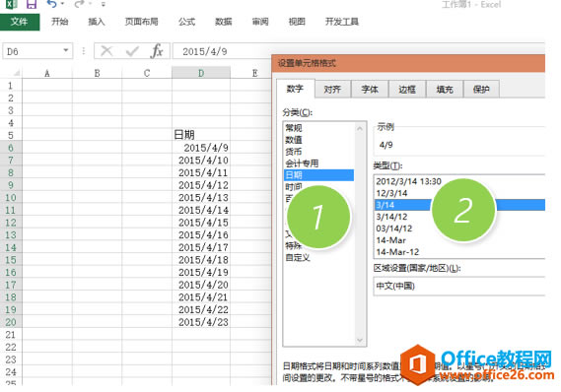The width and height of the screenshot is (561, 392).
Task: Click the Enter checkmark in formula bar
Action: pyautogui.click(x=132, y=51)
